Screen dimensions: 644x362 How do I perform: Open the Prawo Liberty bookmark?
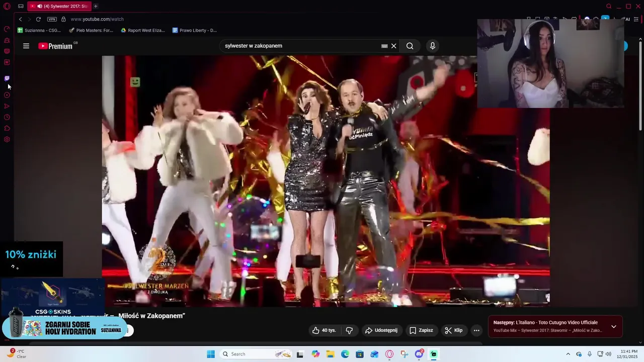tap(195, 30)
